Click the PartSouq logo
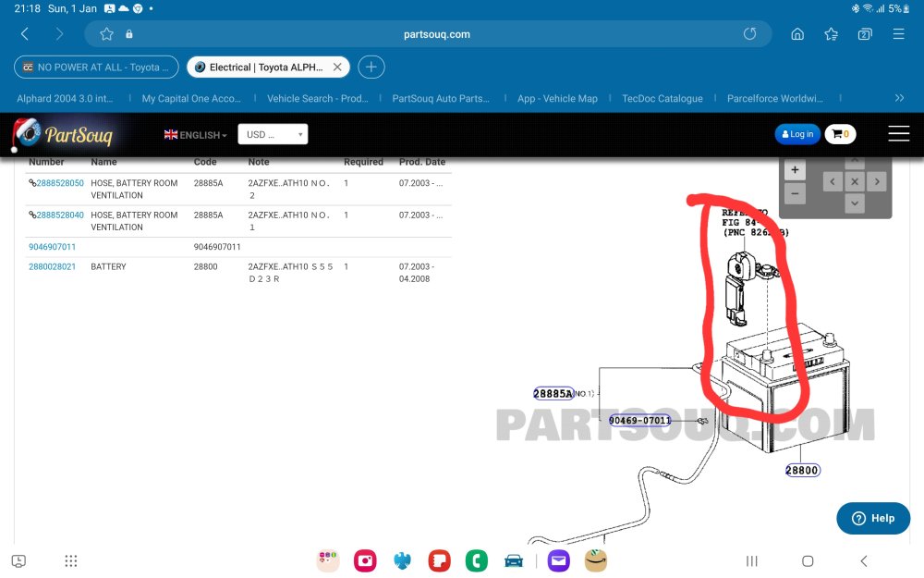This screenshot has height=578, width=924. (x=64, y=134)
